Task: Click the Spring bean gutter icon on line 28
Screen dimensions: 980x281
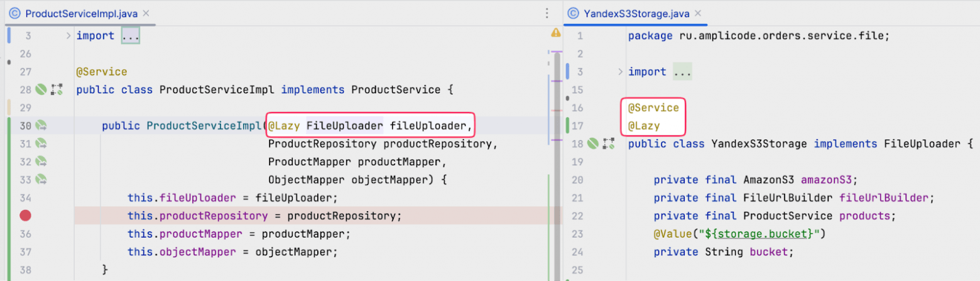Action: click(41, 90)
